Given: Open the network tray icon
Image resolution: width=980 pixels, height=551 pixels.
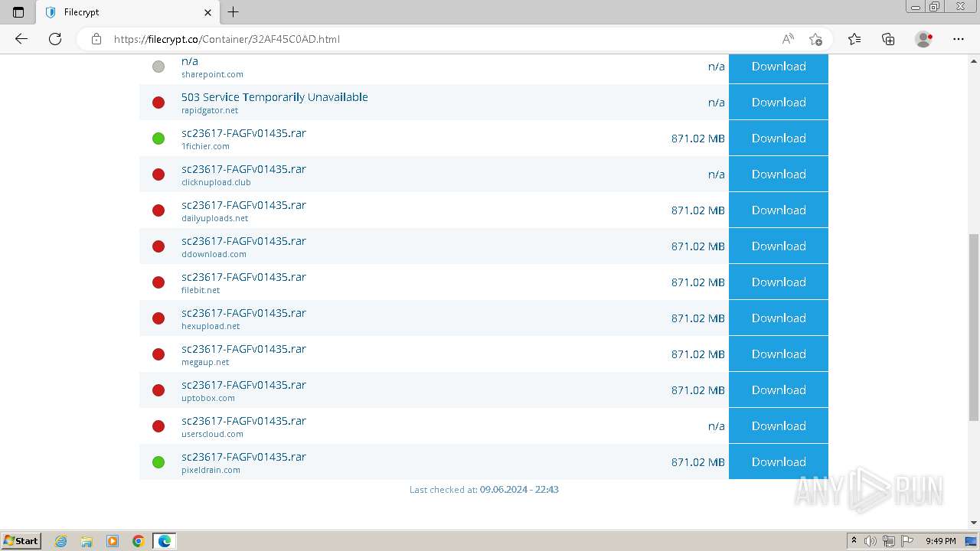Looking at the screenshot, I should point(888,541).
